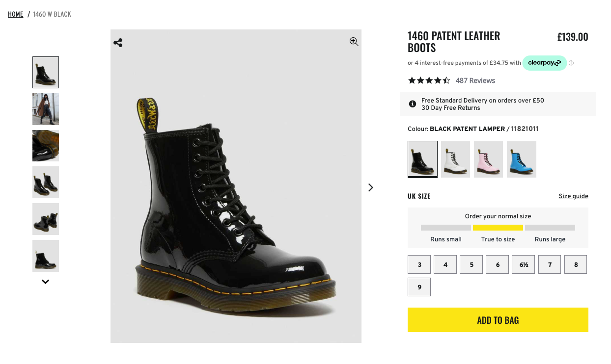This screenshot has height=364, width=611.
Task: Click the delivery information icon
Action: (413, 104)
